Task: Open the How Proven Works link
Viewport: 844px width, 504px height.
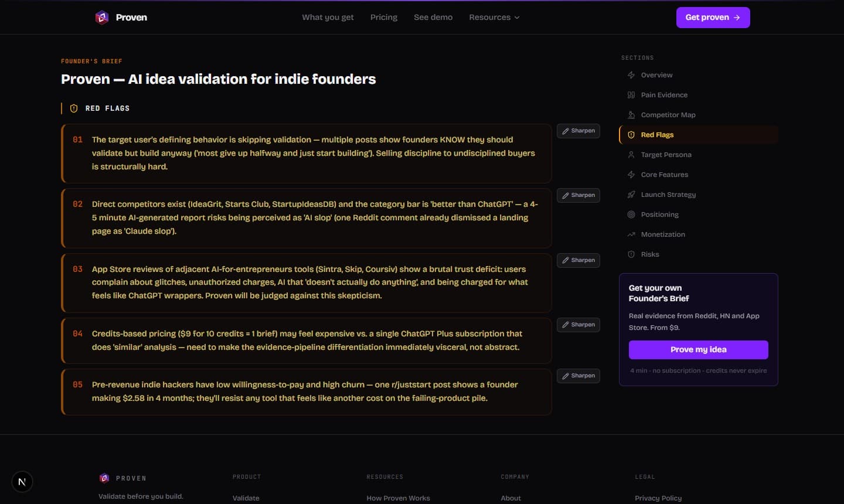Action: 399,498
